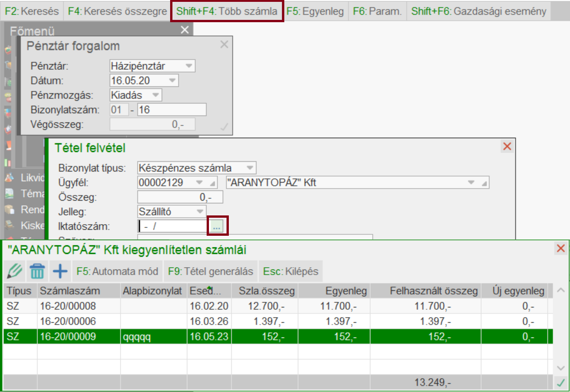The height and width of the screenshot is (392, 570).
Task: Click due date cell 16.02.20
Action: (x=209, y=306)
